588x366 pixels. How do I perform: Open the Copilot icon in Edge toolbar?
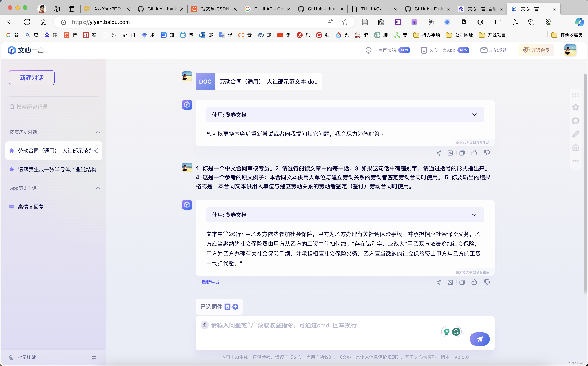(580, 22)
